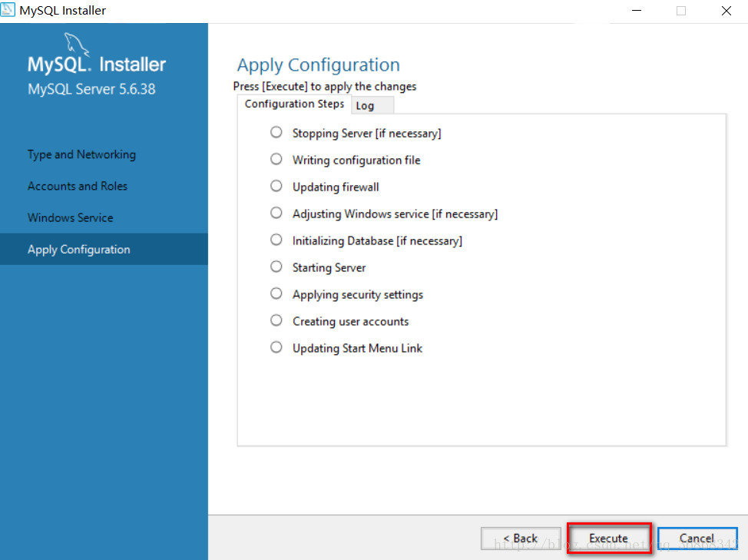
Task: Select the Configuration Steps tab
Action: point(294,104)
